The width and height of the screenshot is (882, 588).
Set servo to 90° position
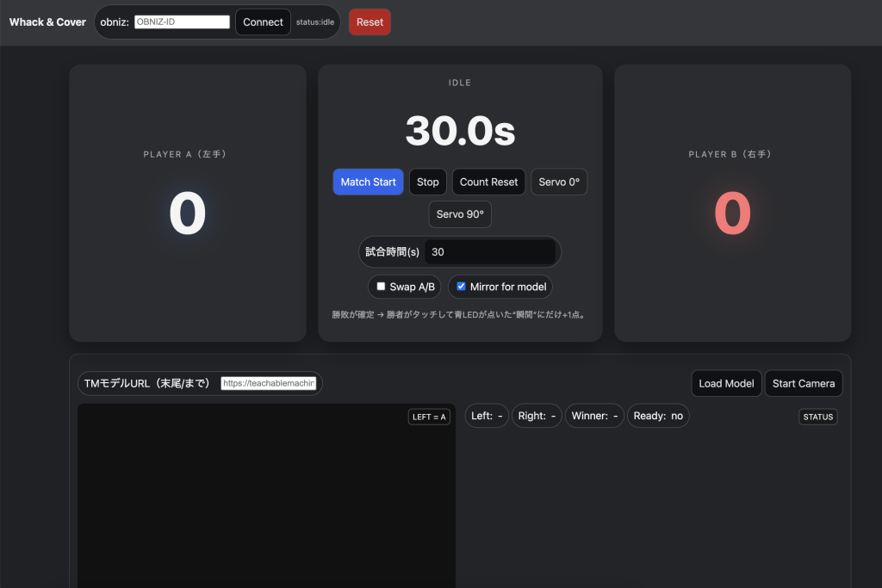tap(460, 214)
